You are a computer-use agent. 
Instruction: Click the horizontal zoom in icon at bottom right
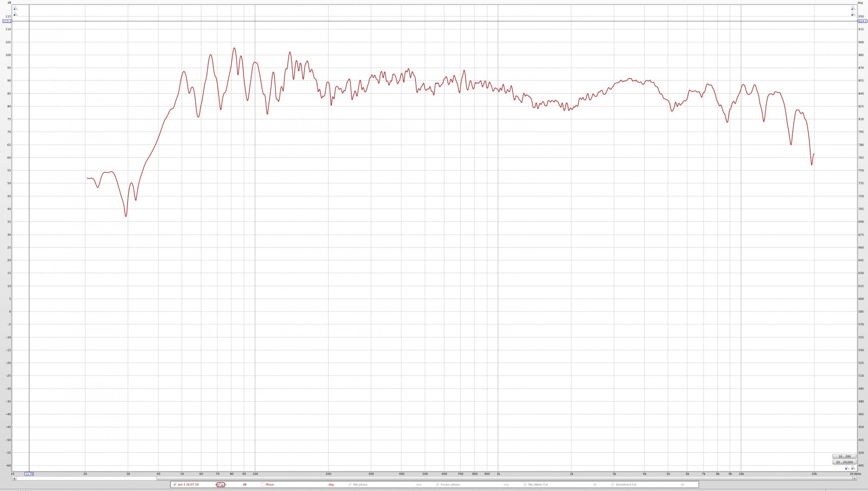pos(853,468)
